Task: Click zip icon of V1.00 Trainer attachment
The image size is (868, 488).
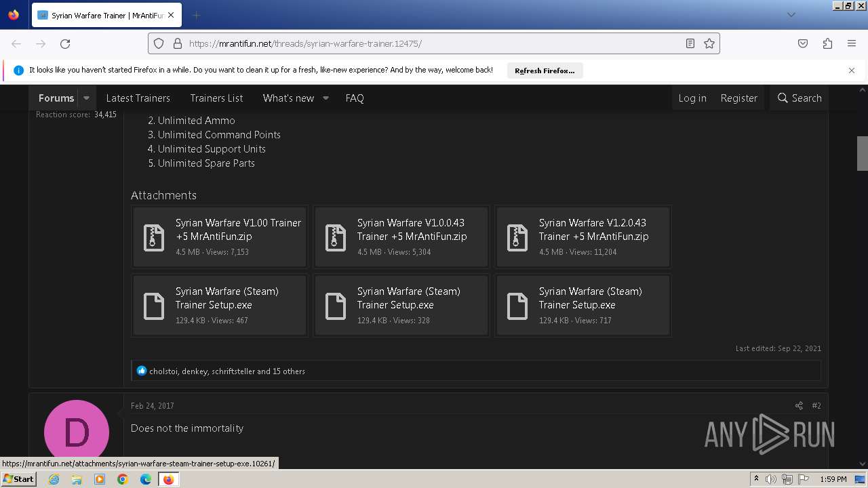Action: (154, 237)
